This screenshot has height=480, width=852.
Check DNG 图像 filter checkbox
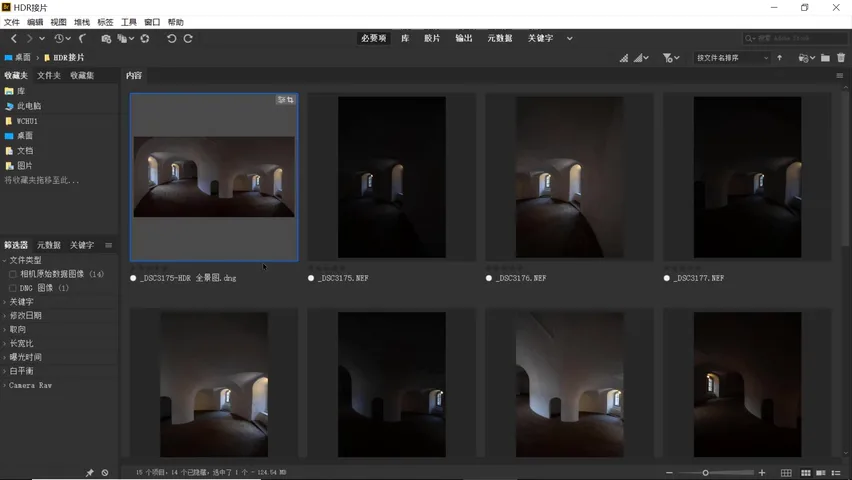pos(12,288)
